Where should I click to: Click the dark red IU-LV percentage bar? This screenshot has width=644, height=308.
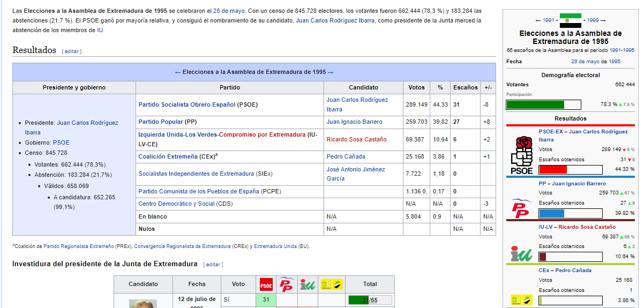click(x=542, y=257)
